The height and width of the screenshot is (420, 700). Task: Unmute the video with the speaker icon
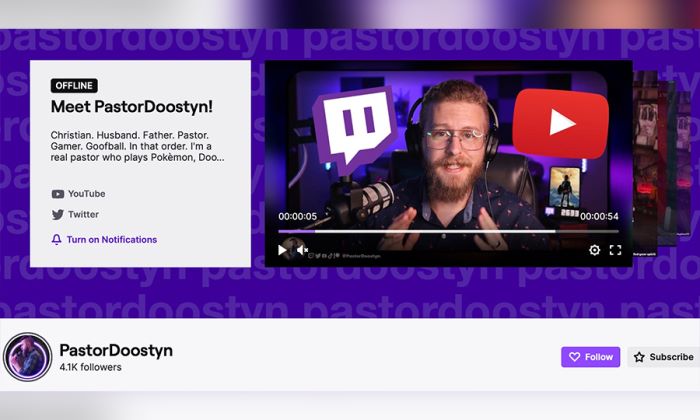point(303,250)
